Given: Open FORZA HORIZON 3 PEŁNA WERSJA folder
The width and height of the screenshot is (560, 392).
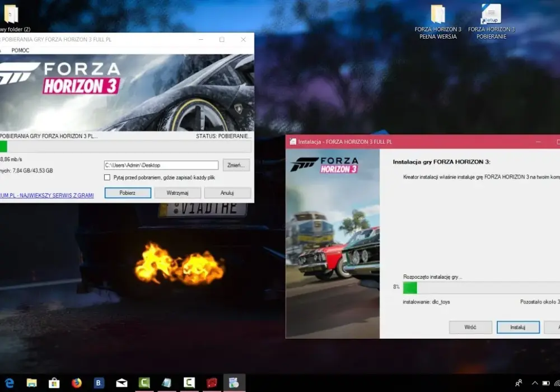Looking at the screenshot, I should (438, 21).
